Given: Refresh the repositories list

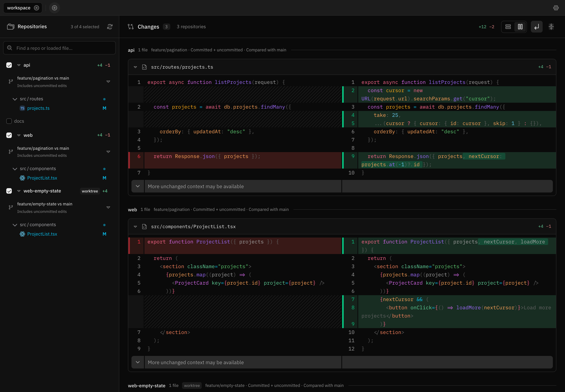Looking at the screenshot, I should tap(110, 27).
